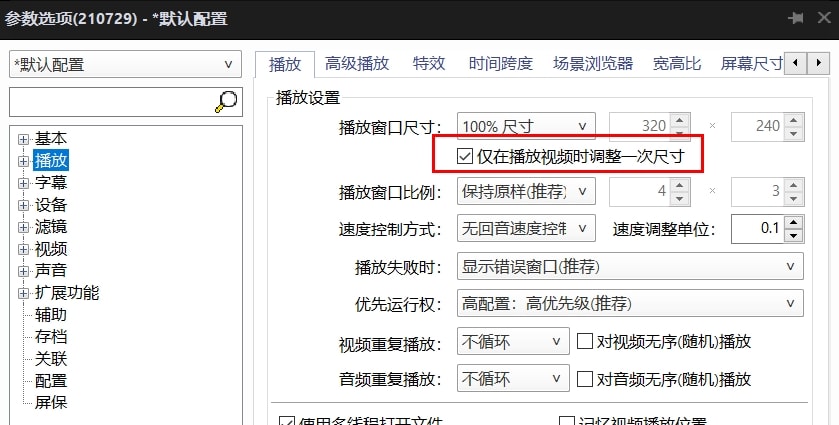The image size is (839, 425).
Task: Expand the 滤镜 tree node
Action: click(x=23, y=227)
